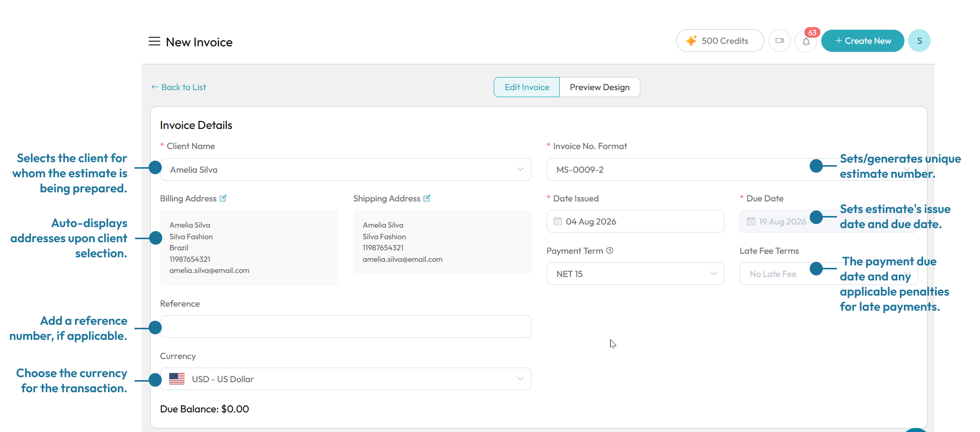Image resolution: width=980 pixels, height=432 pixels.
Task: Click the Due Balance: $0.00 text
Action: tap(205, 409)
